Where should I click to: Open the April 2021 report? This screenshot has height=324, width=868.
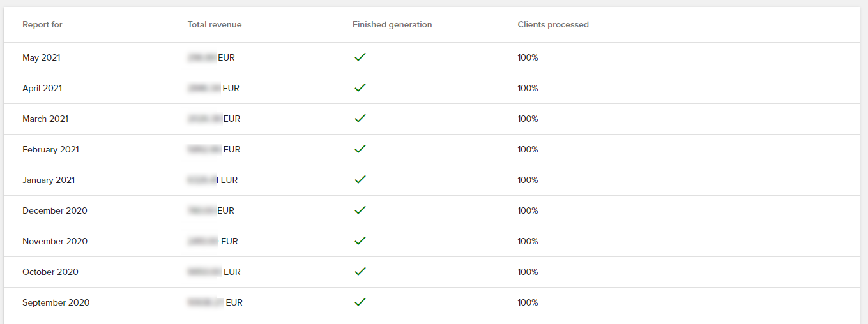point(42,89)
